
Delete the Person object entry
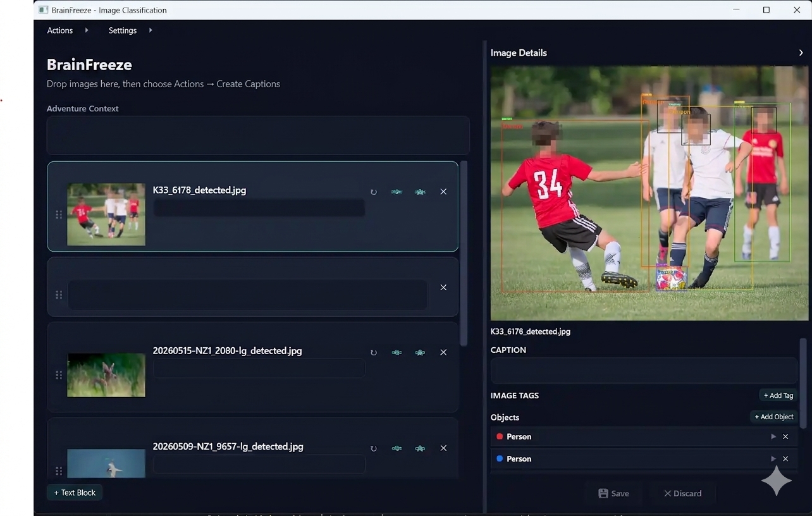[785, 458]
